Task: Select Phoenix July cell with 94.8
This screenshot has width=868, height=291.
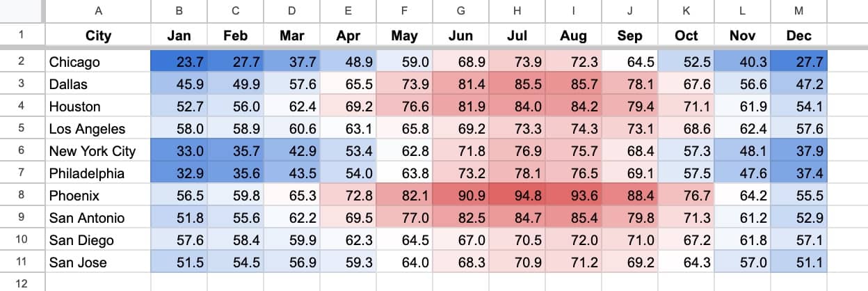Action: tap(516, 196)
